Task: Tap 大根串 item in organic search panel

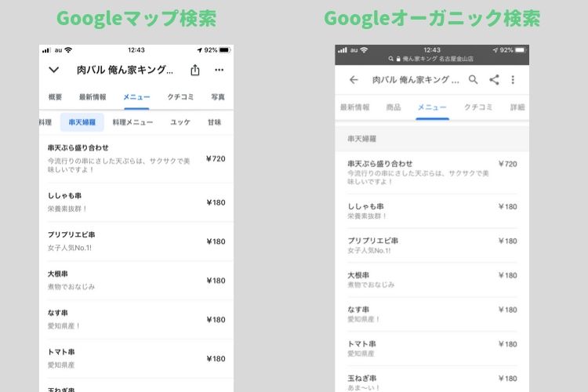Action: [432, 280]
